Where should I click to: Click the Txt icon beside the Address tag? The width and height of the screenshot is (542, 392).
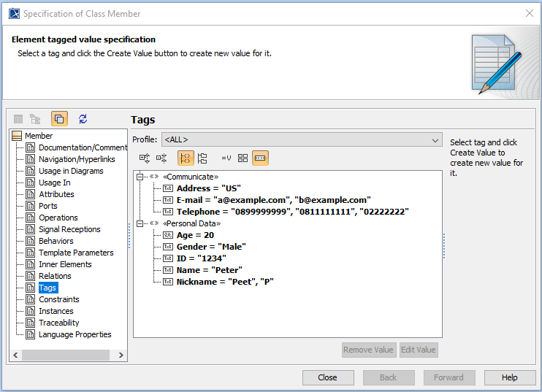[x=168, y=188]
